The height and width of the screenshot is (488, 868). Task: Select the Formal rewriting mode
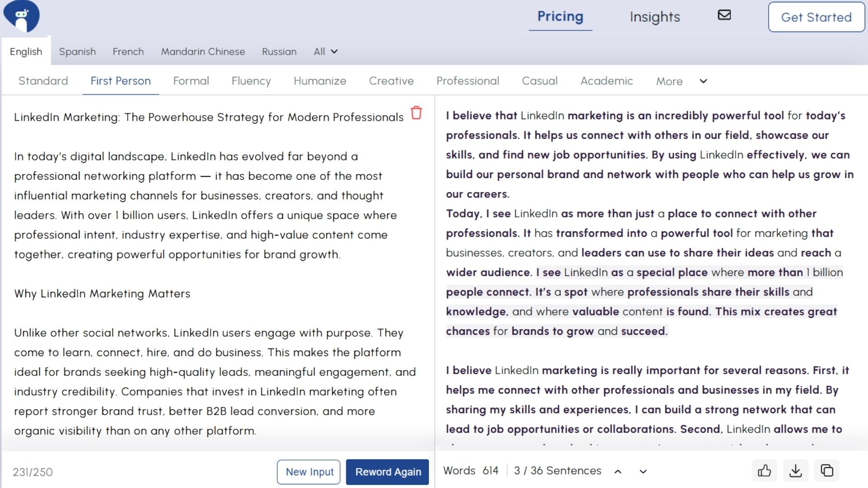(191, 81)
